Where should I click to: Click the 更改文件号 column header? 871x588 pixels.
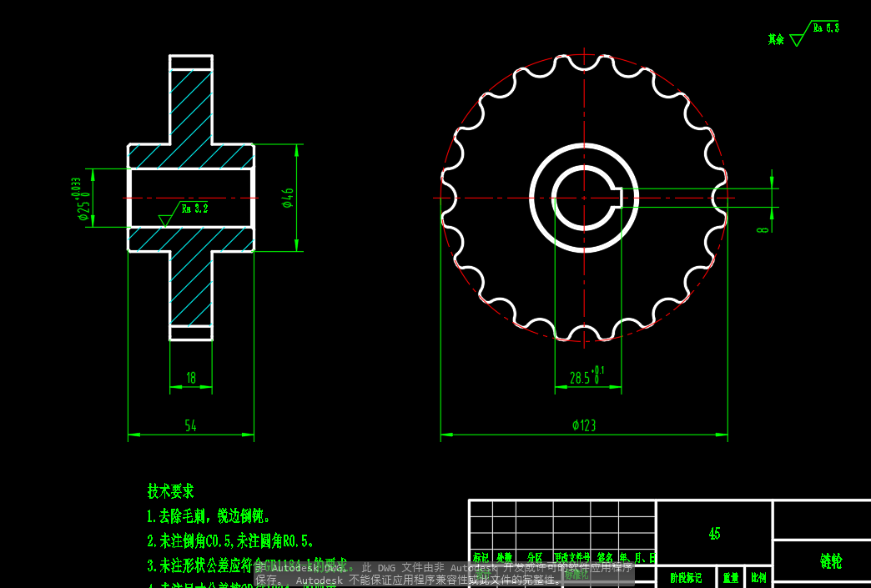(x=571, y=557)
